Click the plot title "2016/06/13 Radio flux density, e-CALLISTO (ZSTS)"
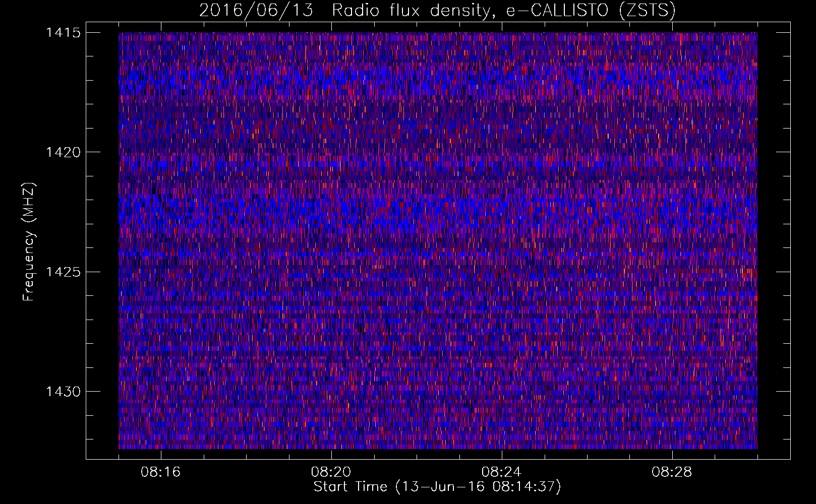The width and height of the screenshot is (816, 504). click(x=437, y=11)
